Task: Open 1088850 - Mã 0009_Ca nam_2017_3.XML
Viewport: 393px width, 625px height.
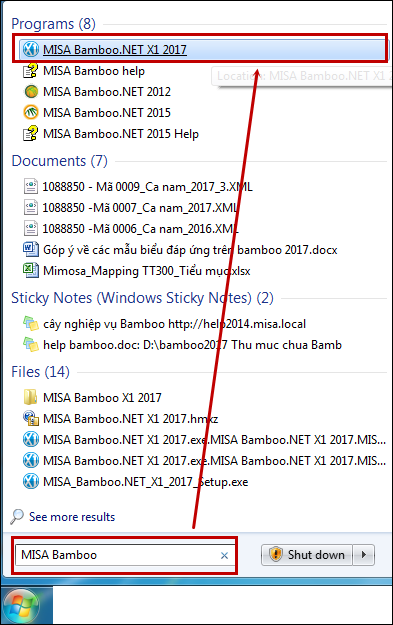Action: tap(147, 187)
